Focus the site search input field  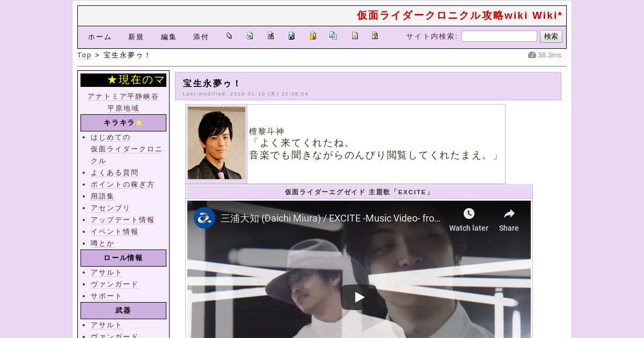pyautogui.click(x=499, y=36)
